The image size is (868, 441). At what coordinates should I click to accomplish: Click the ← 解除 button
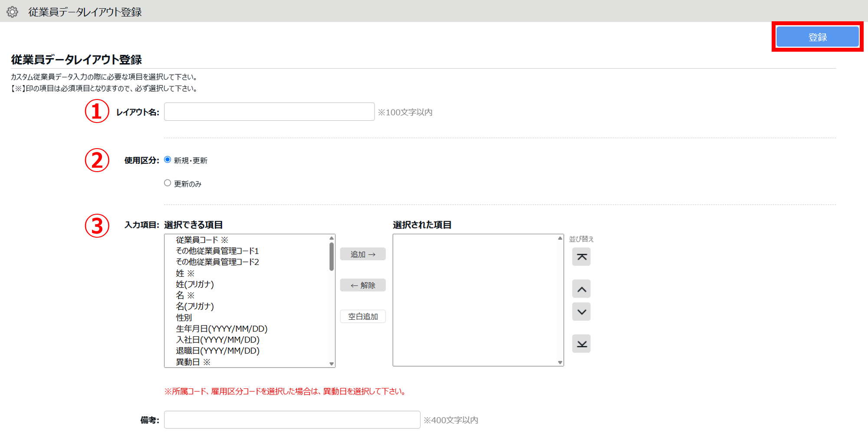coord(363,285)
